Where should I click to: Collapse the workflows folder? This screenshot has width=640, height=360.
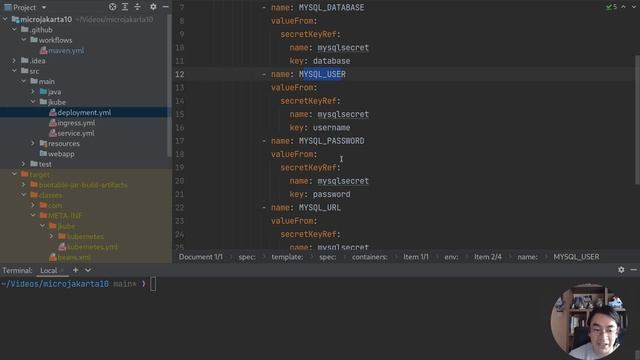[24, 40]
